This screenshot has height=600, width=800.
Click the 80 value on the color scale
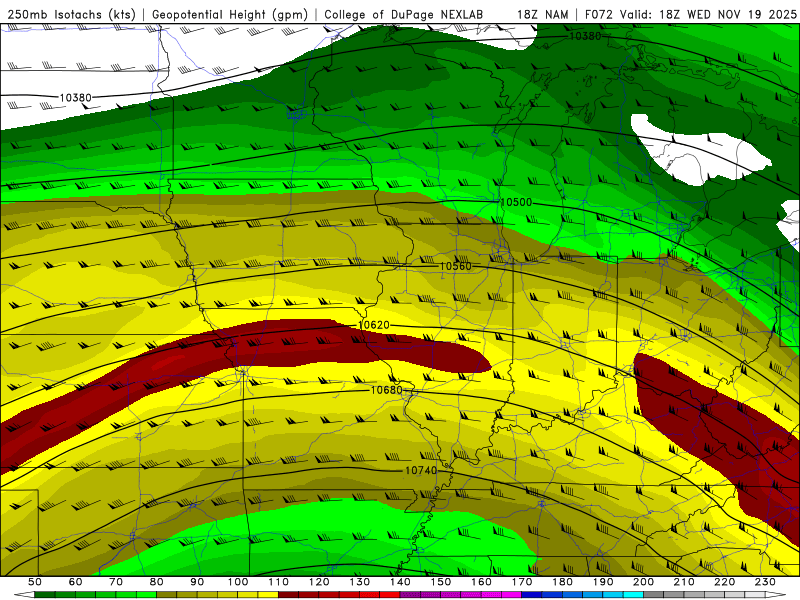[x=156, y=582]
